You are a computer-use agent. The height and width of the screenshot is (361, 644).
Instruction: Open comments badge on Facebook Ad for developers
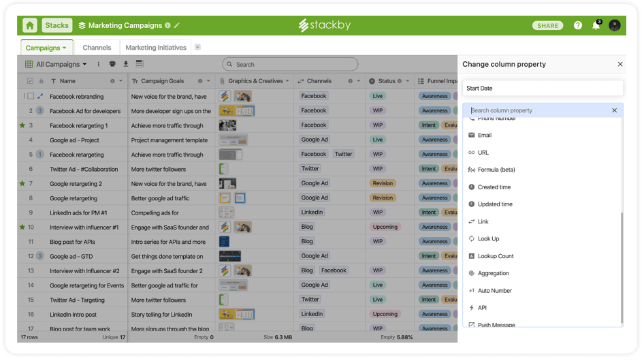40,110
